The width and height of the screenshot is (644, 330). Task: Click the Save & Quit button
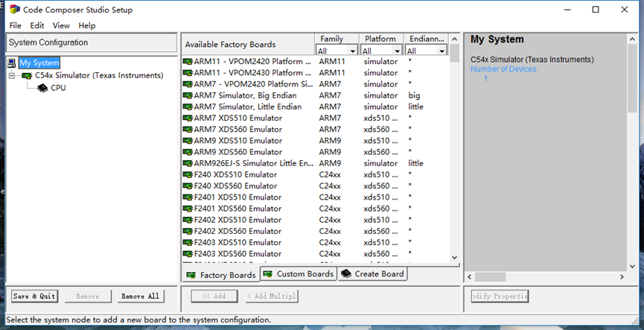pyautogui.click(x=34, y=296)
